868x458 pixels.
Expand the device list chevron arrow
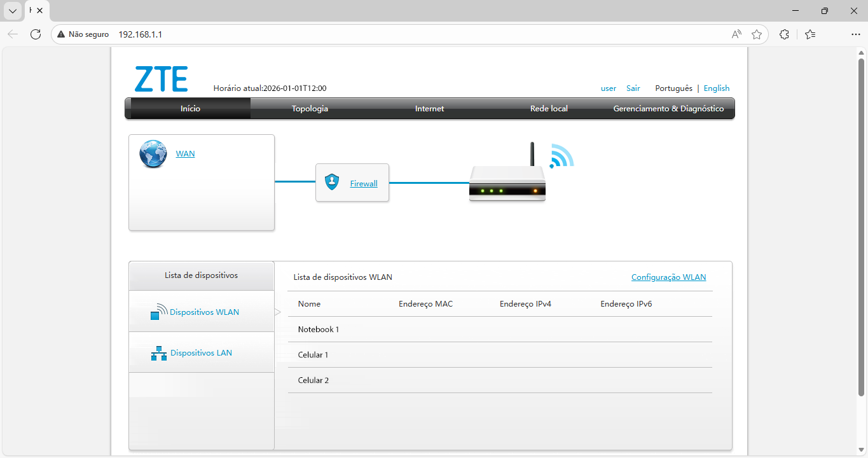(x=278, y=312)
